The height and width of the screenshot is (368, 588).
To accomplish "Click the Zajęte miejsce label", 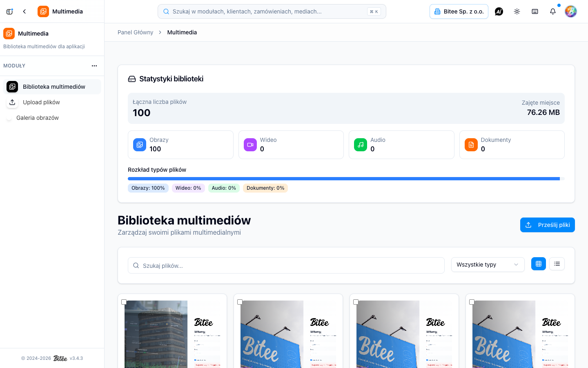I will click(541, 103).
